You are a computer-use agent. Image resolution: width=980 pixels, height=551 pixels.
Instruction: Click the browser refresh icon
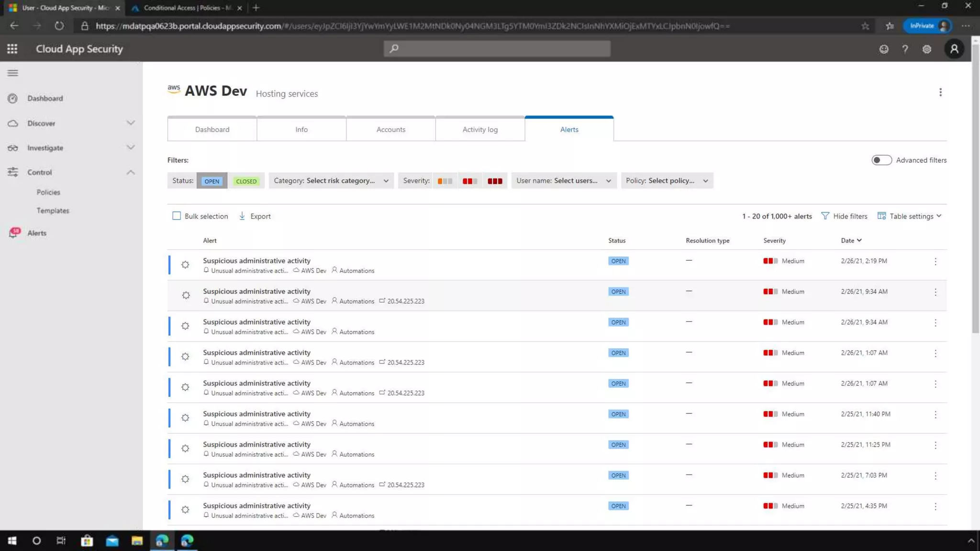pos(59,26)
